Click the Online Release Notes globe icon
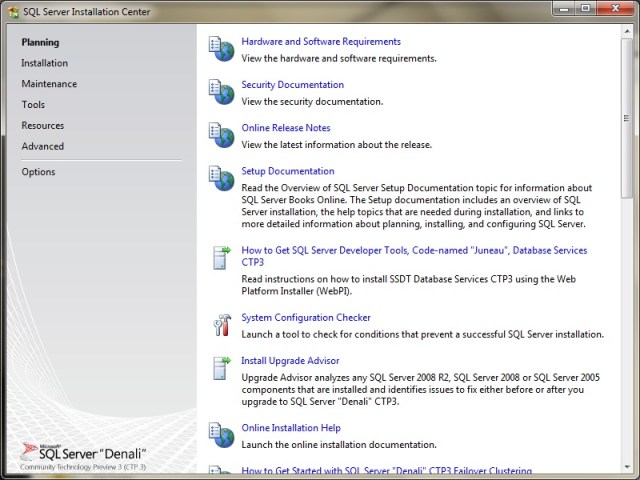The width and height of the screenshot is (640, 480). tap(221, 134)
